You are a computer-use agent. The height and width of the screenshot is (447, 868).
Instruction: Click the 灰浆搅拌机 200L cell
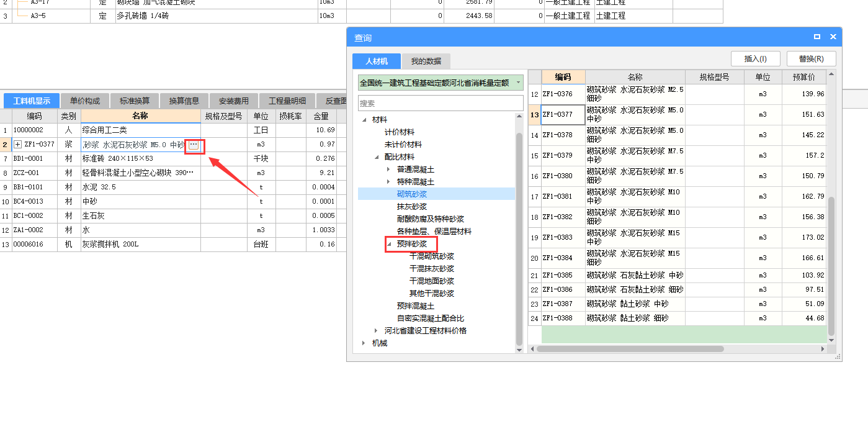coord(141,245)
